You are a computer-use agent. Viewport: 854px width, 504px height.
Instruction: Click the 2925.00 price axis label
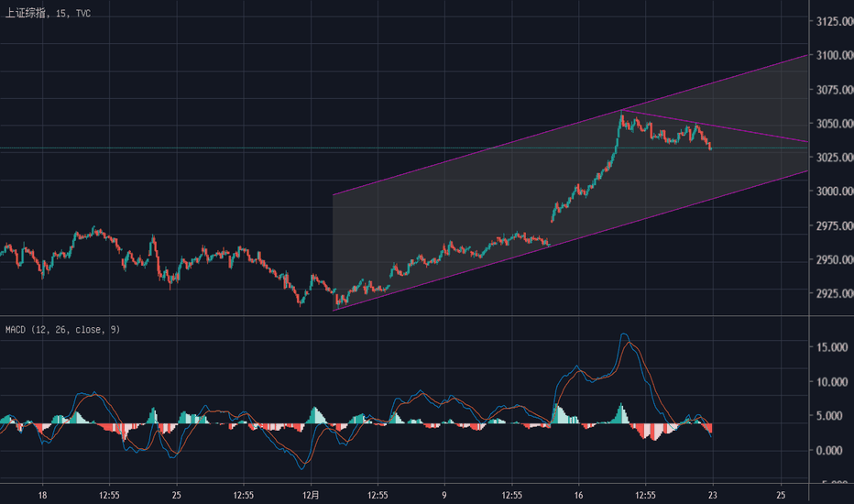tap(835, 293)
